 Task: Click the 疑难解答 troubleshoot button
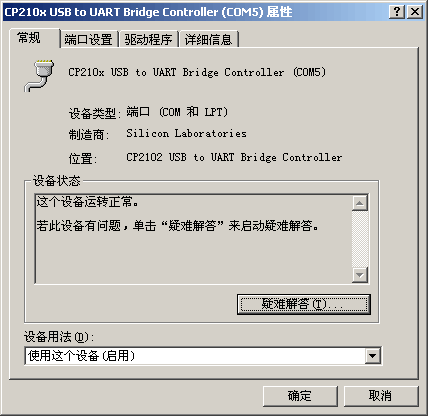[304, 304]
